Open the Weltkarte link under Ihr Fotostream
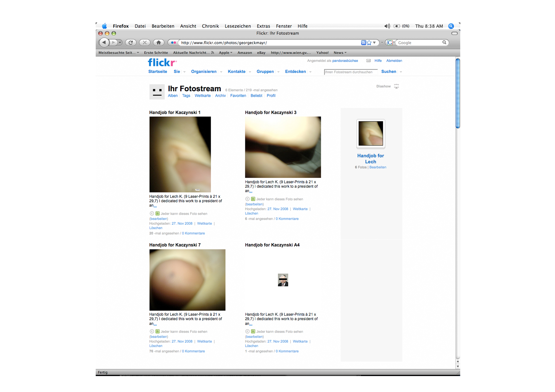 [x=202, y=96]
